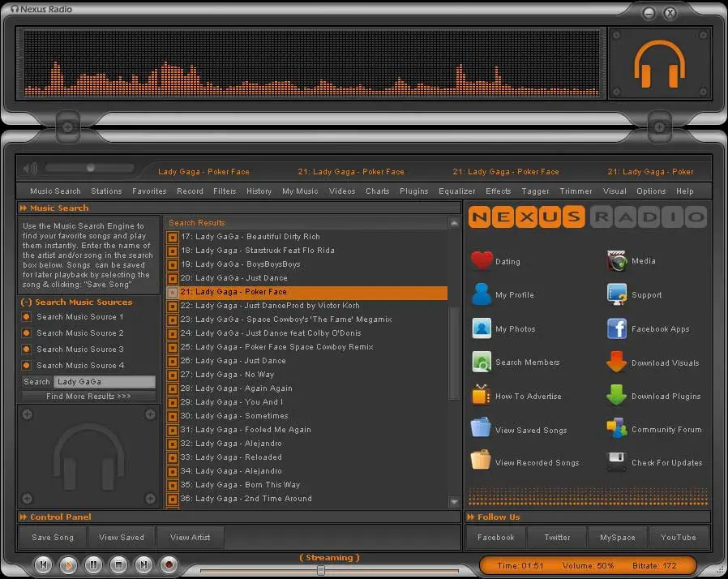
Task: Open View Recorded Songs folder icon
Action: pyautogui.click(x=481, y=461)
